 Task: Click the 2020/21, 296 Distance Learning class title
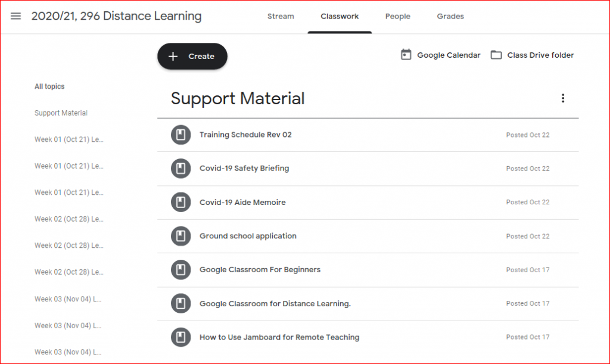click(x=116, y=16)
